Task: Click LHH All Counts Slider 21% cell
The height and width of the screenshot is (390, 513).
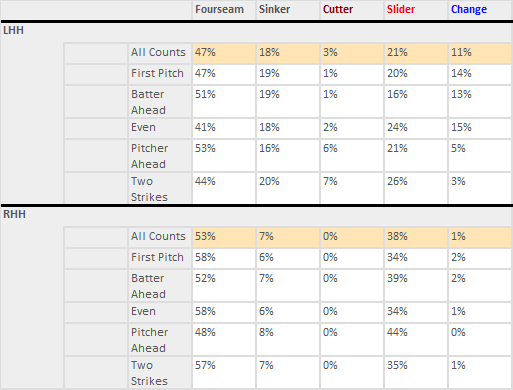Action: pyautogui.click(x=416, y=53)
